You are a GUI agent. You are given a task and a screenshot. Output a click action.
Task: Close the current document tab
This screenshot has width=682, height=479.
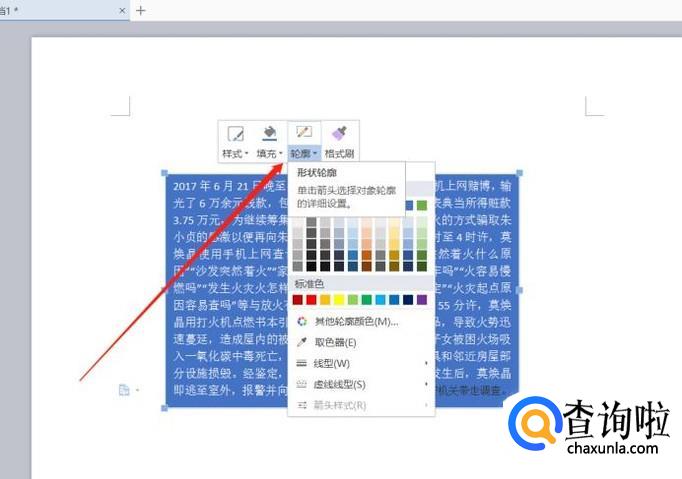pyautogui.click(x=122, y=11)
